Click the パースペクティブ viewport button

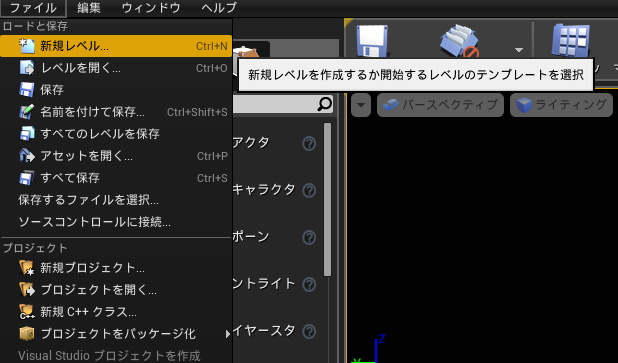(440, 105)
